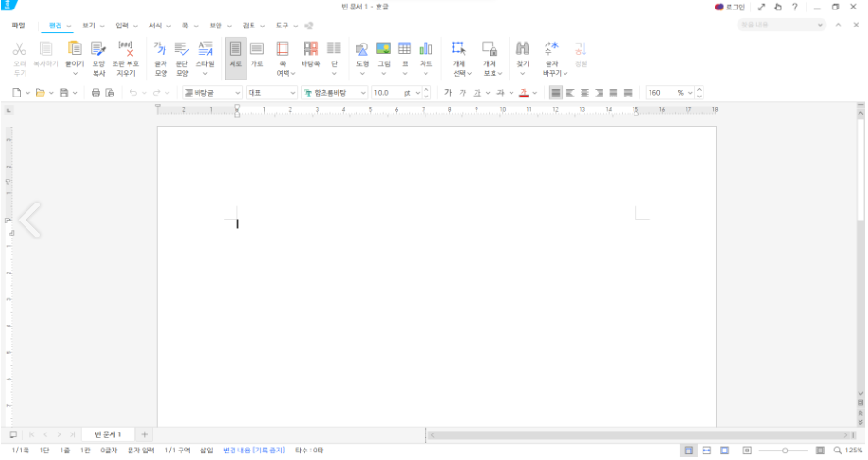Insert a Picture (그림) icon
The height and width of the screenshot is (460, 868).
tap(383, 49)
